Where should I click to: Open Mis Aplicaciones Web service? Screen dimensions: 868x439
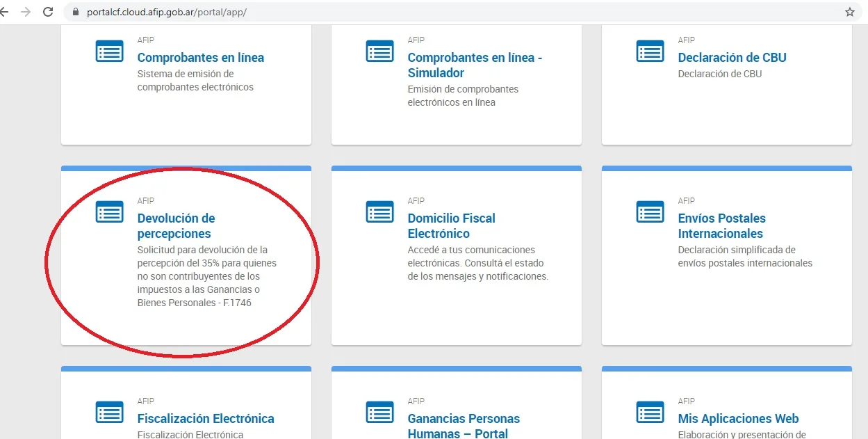click(738, 418)
